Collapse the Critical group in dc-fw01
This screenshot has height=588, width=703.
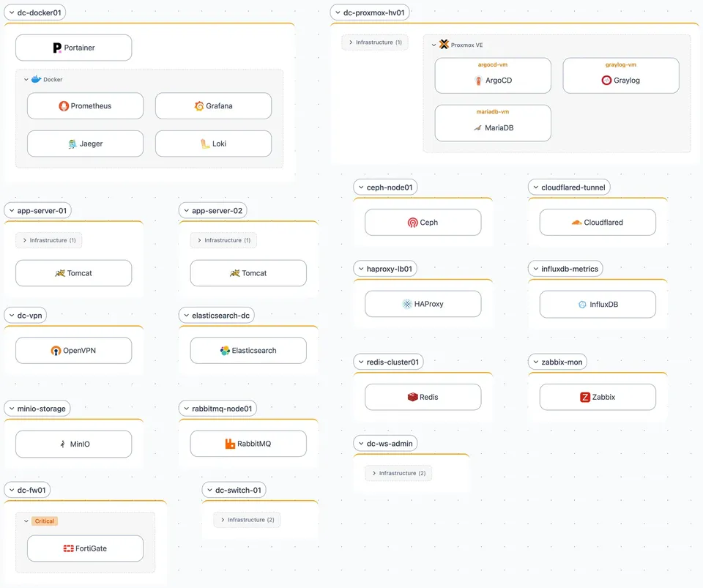pos(26,521)
